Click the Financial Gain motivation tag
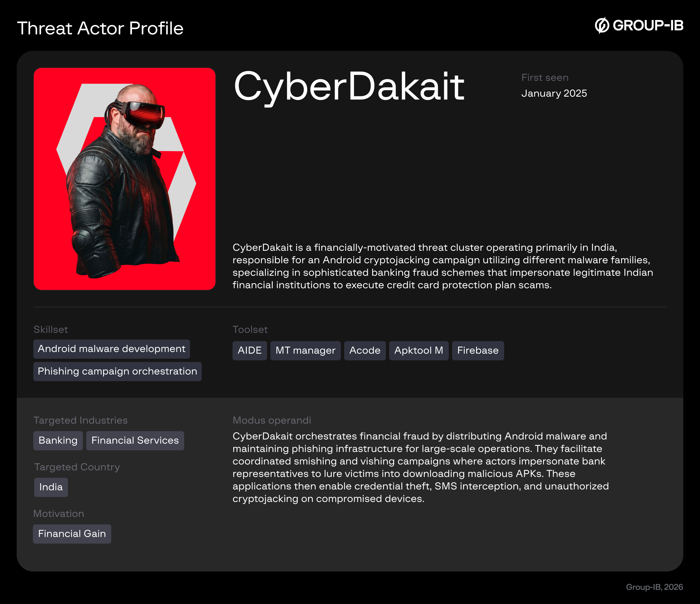 pyautogui.click(x=72, y=534)
